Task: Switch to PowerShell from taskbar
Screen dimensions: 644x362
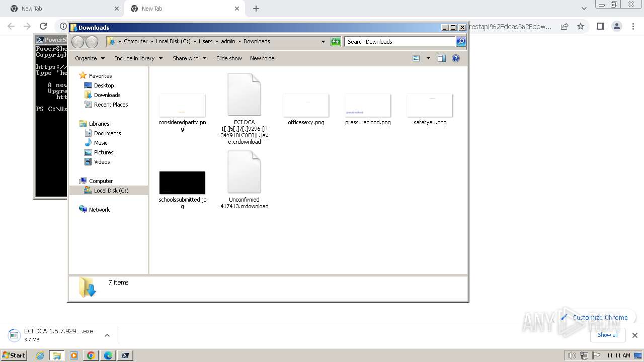Action: click(x=125, y=355)
